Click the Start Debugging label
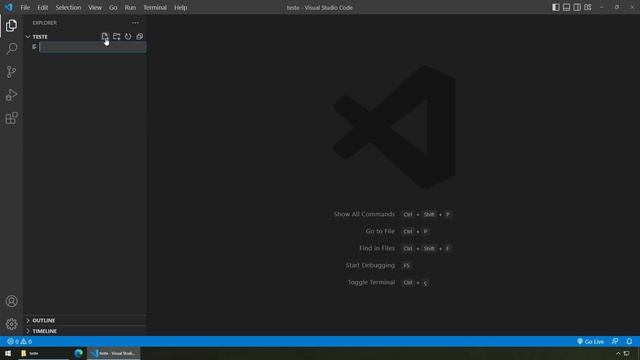The width and height of the screenshot is (640, 360). click(x=370, y=265)
